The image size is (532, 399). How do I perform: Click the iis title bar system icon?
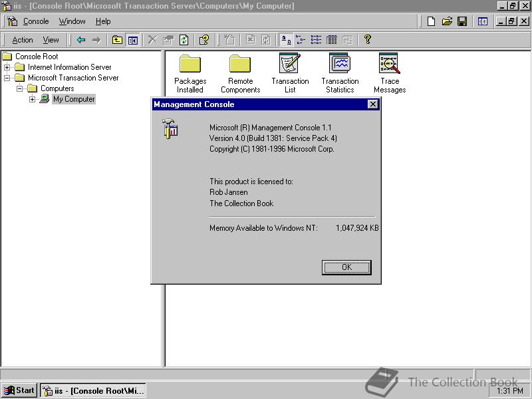point(7,6)
